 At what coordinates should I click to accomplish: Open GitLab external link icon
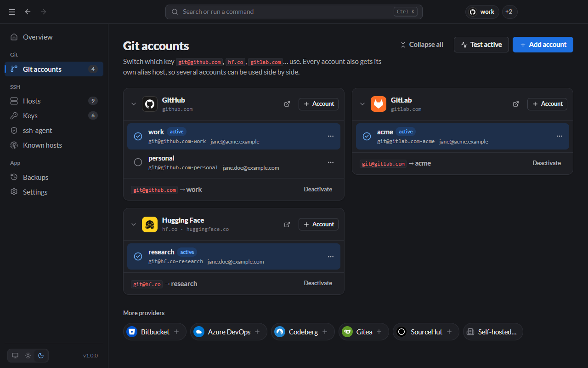tap(516, 104)
